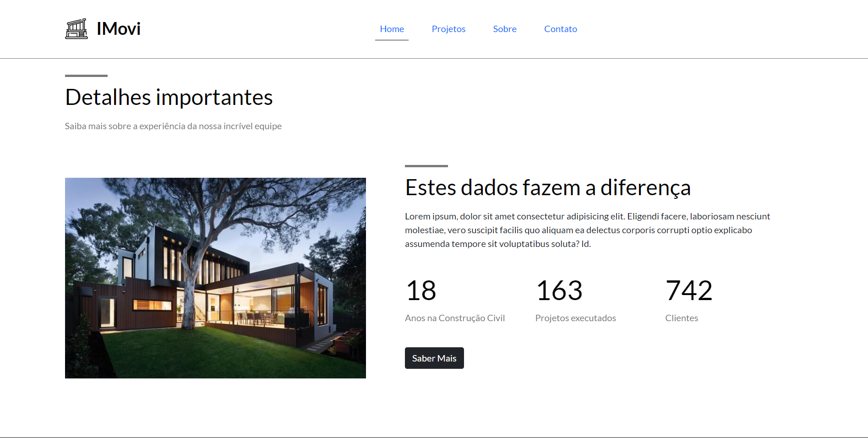The height and width of the screenshot is (438, 868).
Task: Select the Projetos executados label
Action: pos(575,318)
